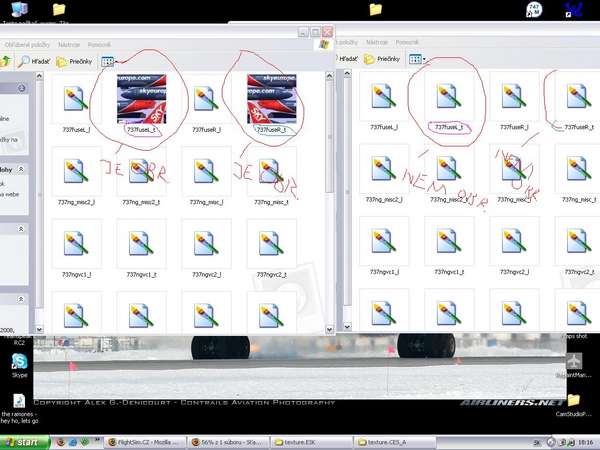Switch to texture.CES_A folder taskbar button
This screenshot has width=600, height=450.
pyautogui.click(x=395, y=443)
